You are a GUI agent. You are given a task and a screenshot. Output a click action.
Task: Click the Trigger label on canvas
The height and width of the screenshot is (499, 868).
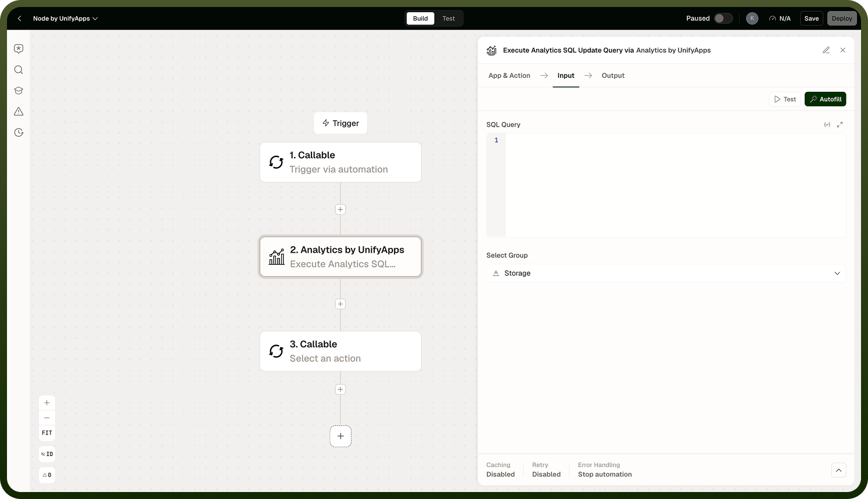point(340,123)
